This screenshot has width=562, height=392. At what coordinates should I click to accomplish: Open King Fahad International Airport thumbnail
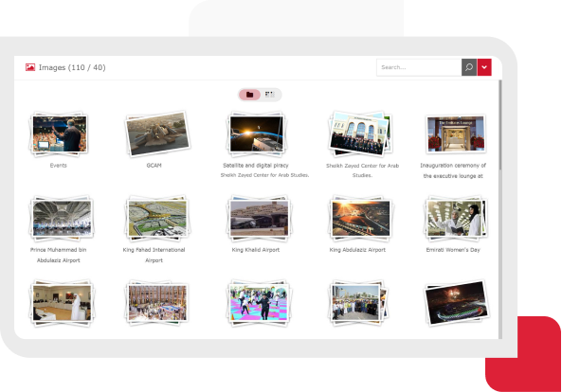[157, 218]
